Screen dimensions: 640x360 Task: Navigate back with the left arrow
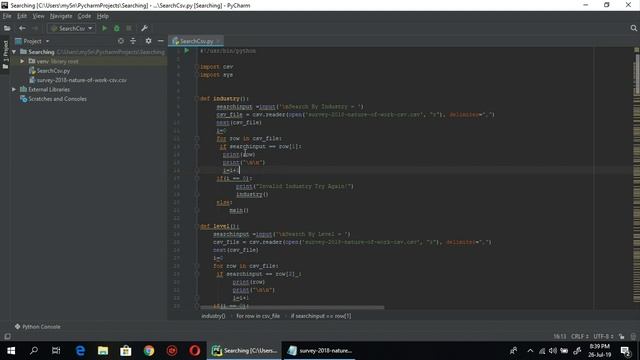(22, 28)
